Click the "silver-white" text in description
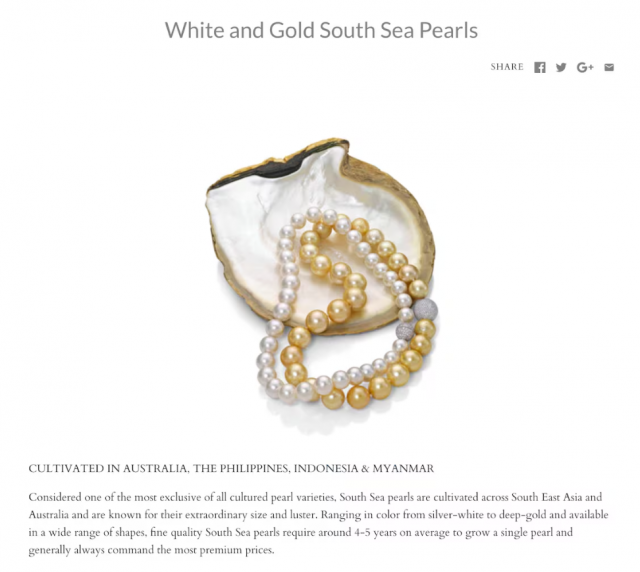This screenshot has width=640, height=572. (x=458, y=515)
